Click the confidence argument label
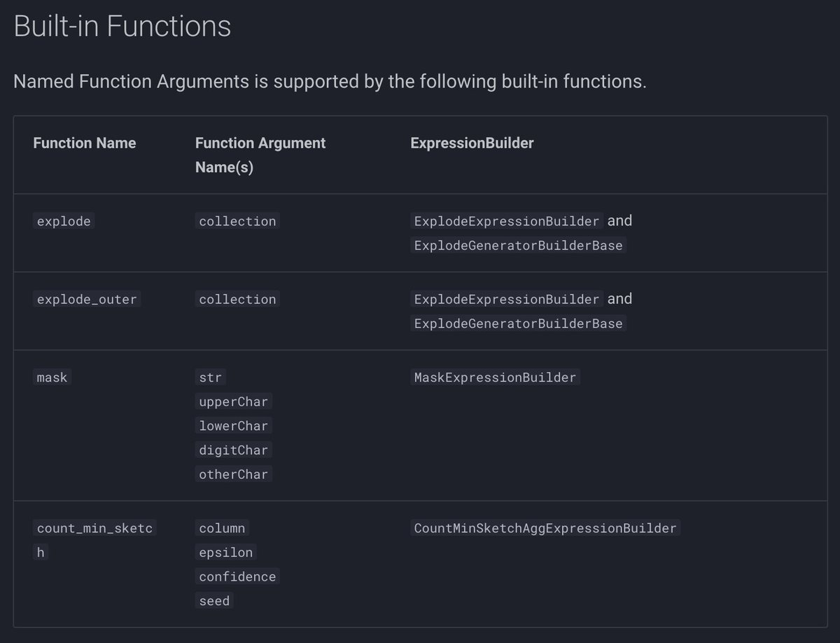 (x=237, y=576)
